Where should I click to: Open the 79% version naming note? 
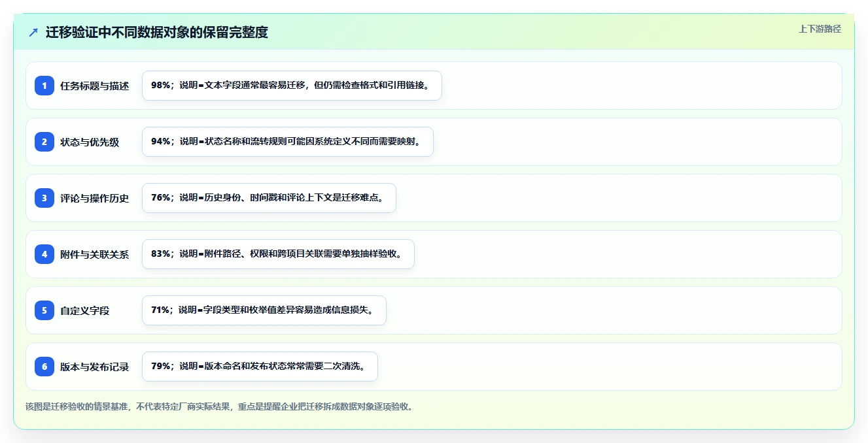(260, 367)
